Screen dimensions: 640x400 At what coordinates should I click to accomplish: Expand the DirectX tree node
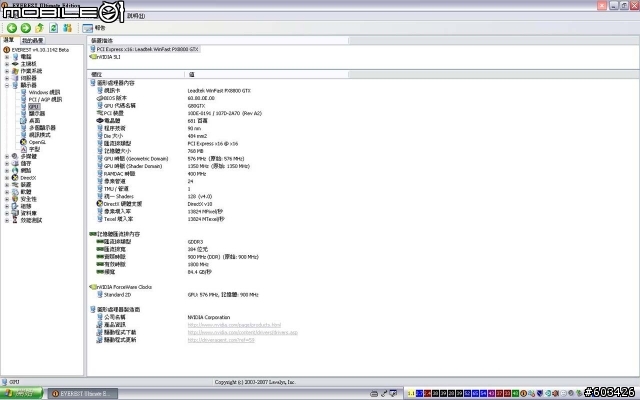click(x=7, y=178)
